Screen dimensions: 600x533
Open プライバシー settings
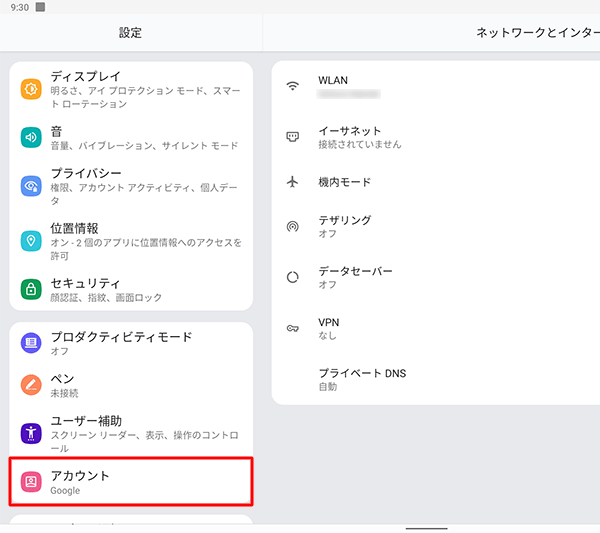pyautogui.click(x=131, y=186)
